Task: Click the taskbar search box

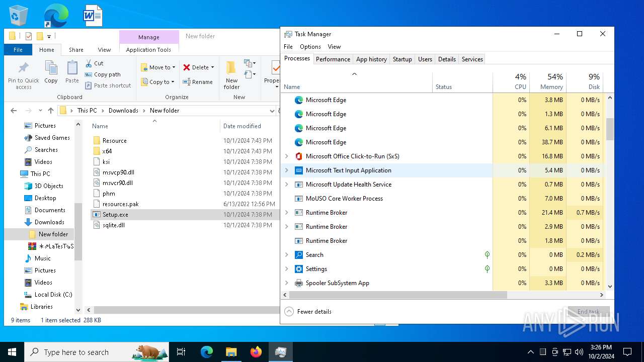Action: click(x=97, y=352)
